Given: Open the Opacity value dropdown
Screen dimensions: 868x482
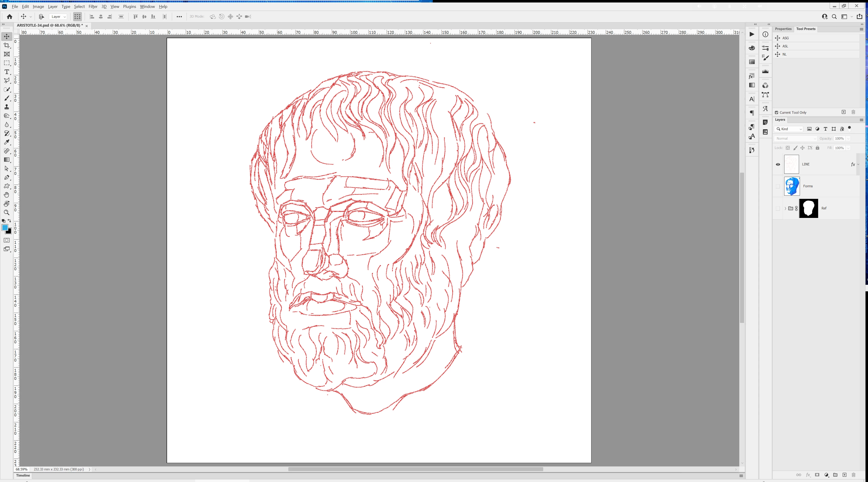Looking at the screenshot, I should click(848, 139).
